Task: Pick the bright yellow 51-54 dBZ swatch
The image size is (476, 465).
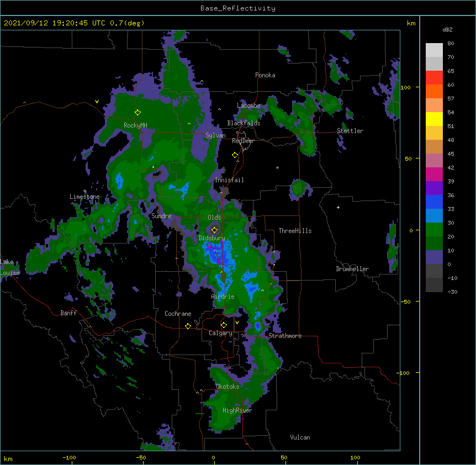Action: coord(434,119)
